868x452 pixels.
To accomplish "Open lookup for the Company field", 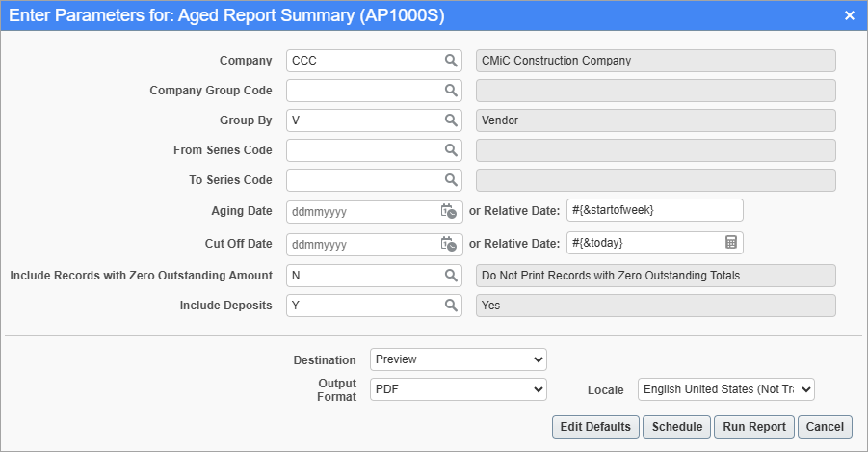I will [451, 61].
